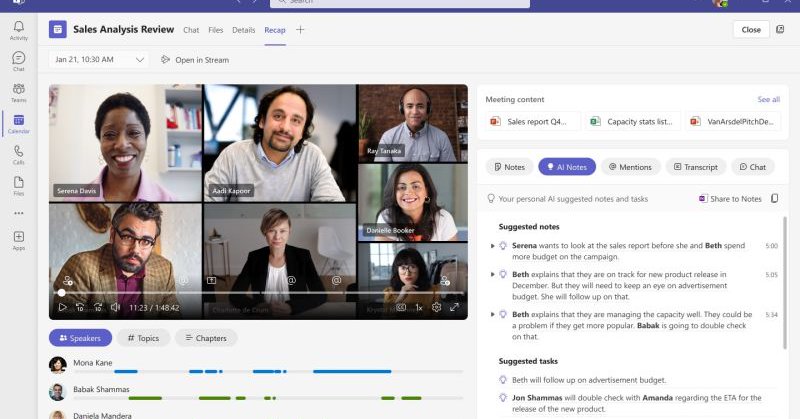Toggle closed captions on the video
This screenshot has width=800, height=419.
pyautogui.click(x=401, y=307)
